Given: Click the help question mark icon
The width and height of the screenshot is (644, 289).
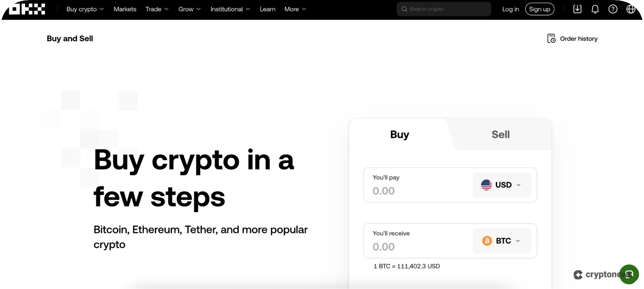Looking at the screenshot, I should [x=613, y=9].
